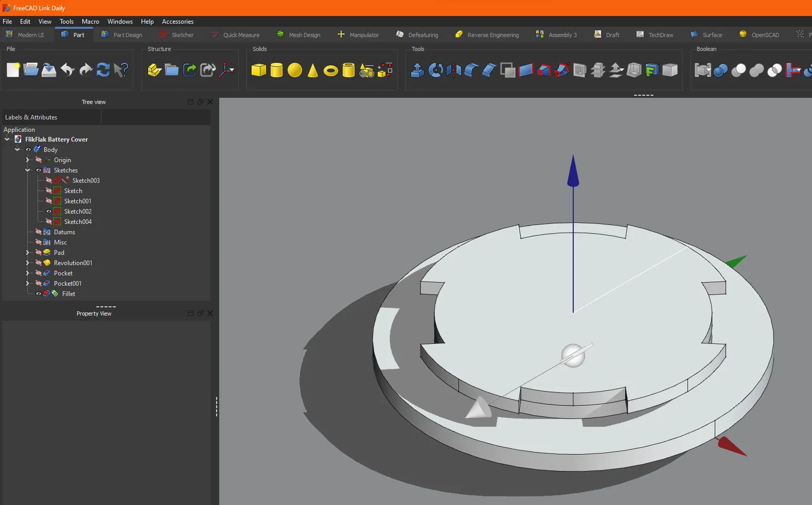812x505 pixels.
Task: Click the Open file folder icon
Action: point(31,70)
